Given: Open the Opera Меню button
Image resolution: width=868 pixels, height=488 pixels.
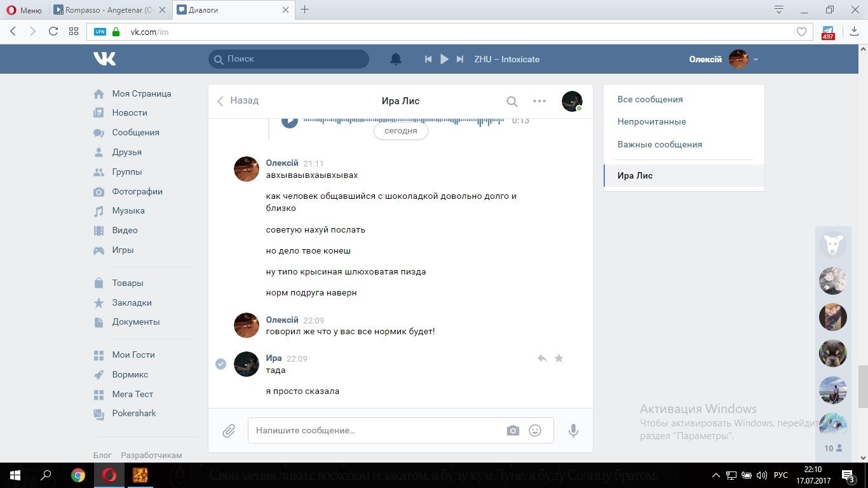Looking at the screenshot, I should click(24, 10).
